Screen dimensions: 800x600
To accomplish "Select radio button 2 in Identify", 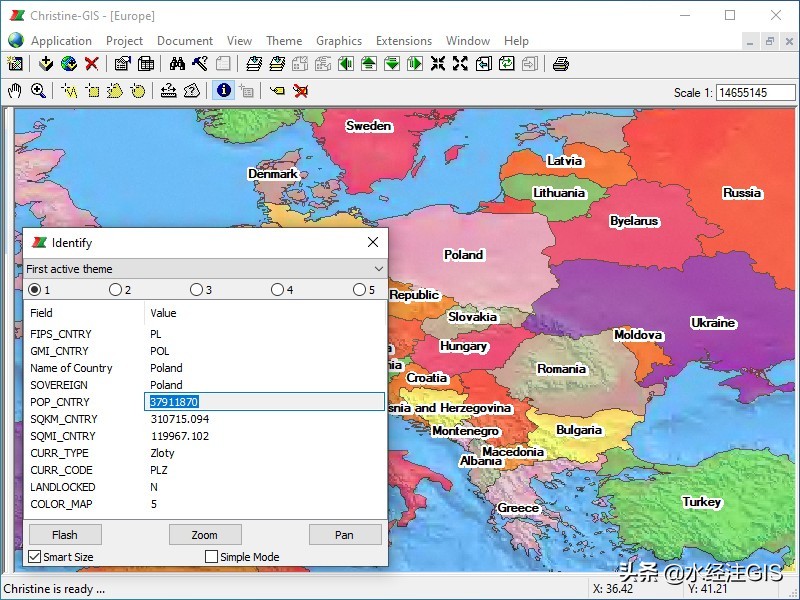I will pos(116,290).
